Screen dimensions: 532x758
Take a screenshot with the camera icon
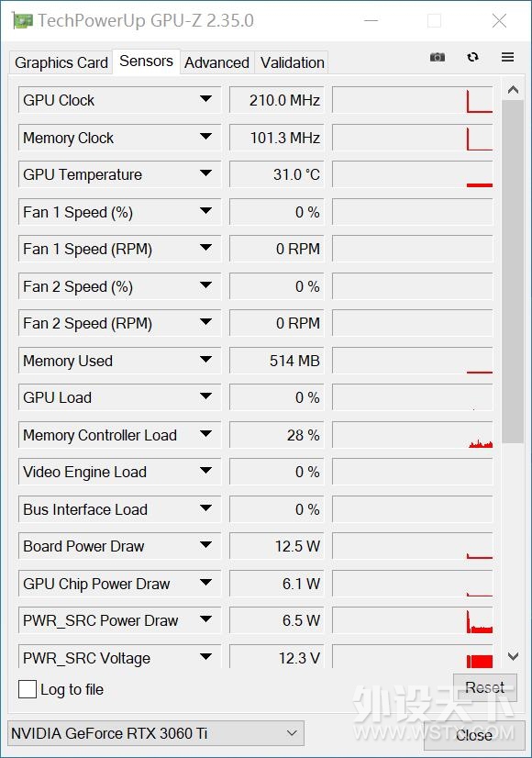click(438, 58)
